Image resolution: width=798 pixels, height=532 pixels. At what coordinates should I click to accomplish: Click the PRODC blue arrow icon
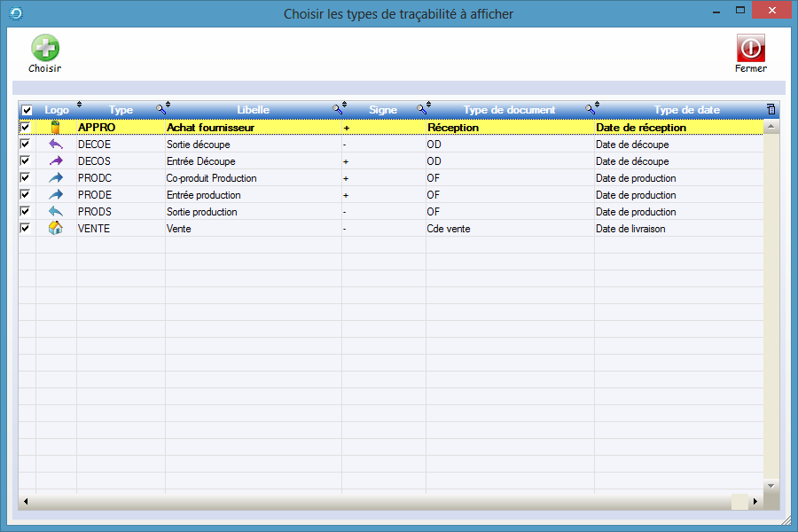tap(56, 178)
